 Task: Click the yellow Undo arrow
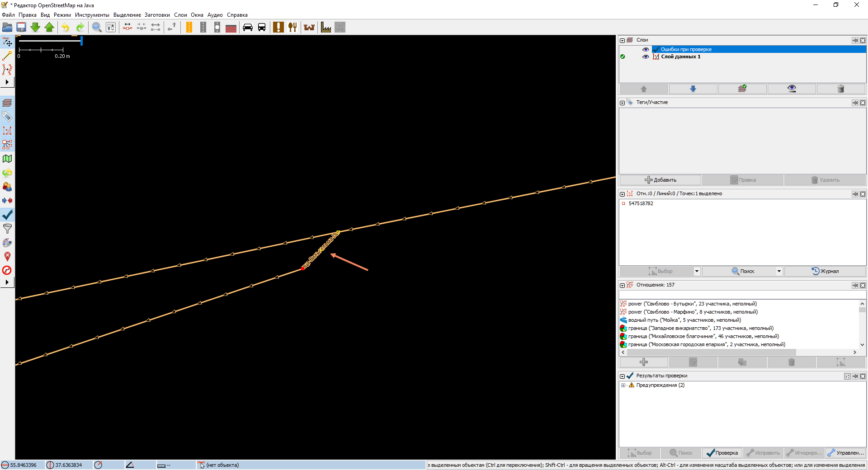[66, 27]
